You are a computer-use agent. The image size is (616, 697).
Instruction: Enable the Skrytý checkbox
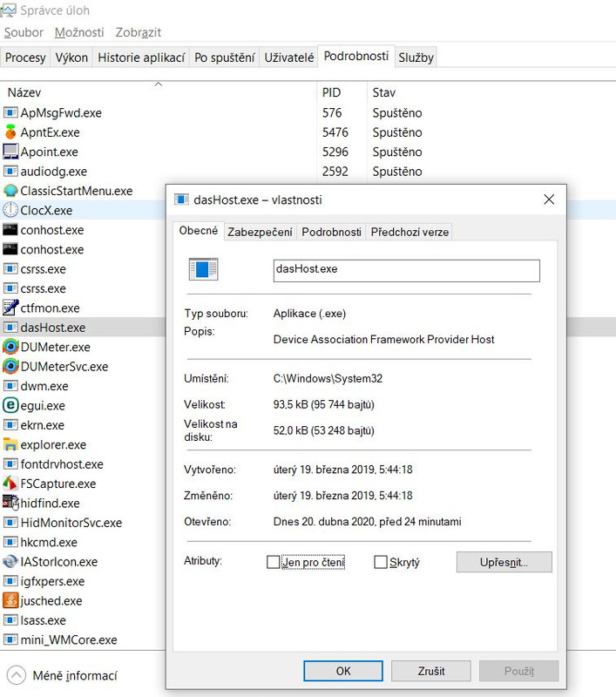tap(381, 562)
